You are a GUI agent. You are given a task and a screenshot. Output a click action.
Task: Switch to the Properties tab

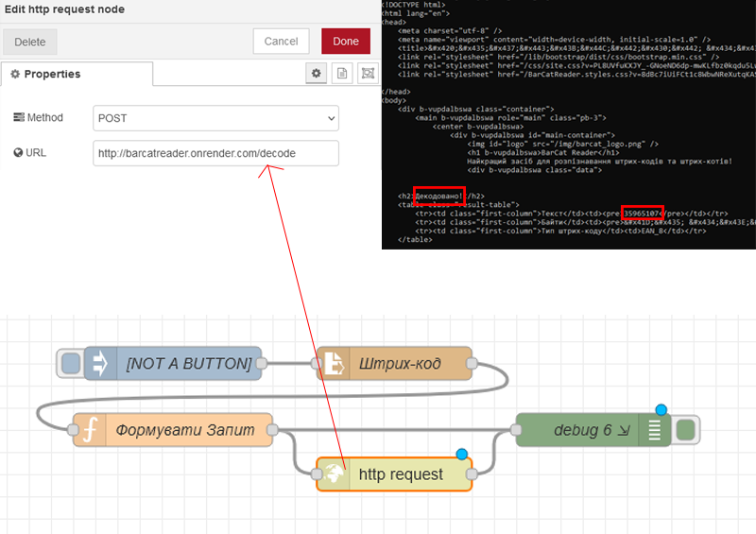click(76, 75)
